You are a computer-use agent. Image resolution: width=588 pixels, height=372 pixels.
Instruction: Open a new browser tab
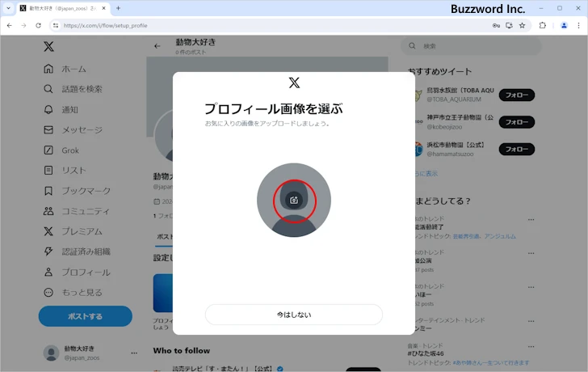(118, 8)
